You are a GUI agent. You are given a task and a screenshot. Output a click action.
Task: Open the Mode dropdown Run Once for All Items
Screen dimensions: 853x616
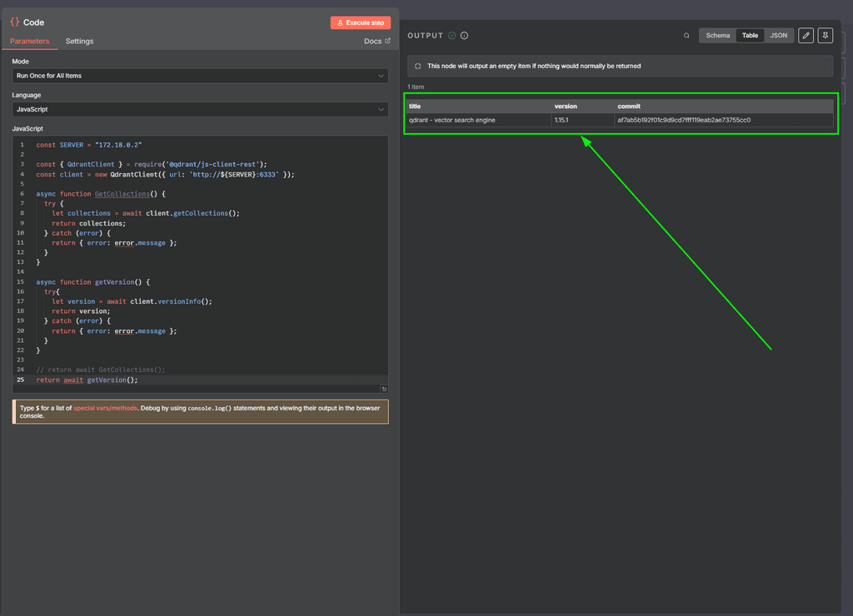point(200,76)
